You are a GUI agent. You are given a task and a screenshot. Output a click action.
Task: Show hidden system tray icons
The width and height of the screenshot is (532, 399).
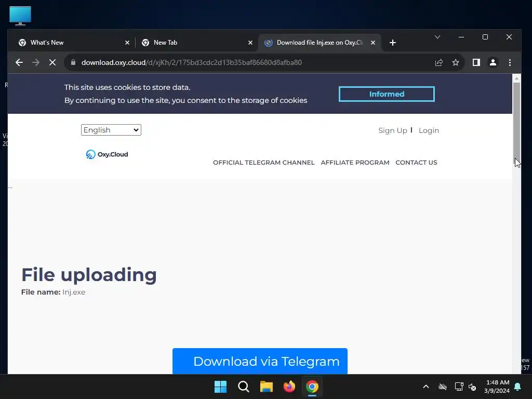pyautogui.click(x=426, y=387)
